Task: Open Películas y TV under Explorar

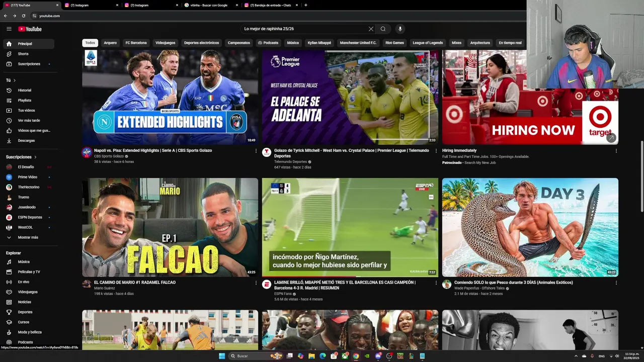Action: pyautogui.click(x=28, y=271)
